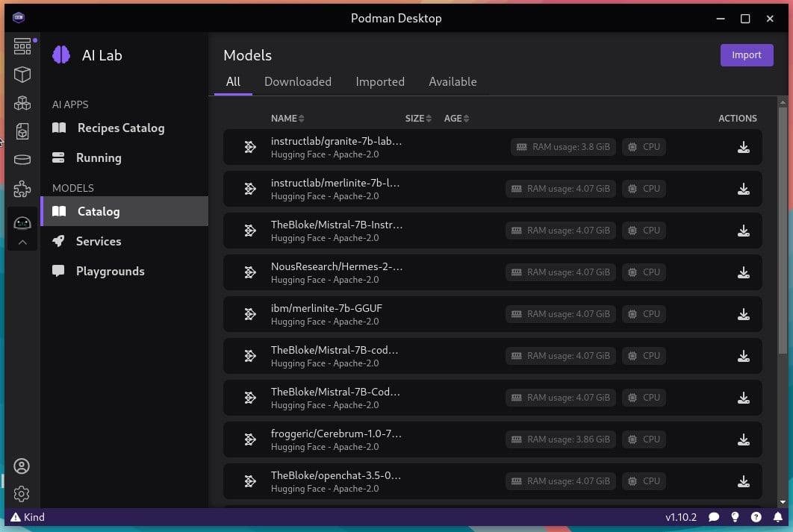
Task: Open the Volumes disk icon
Action: pos(22,160)
